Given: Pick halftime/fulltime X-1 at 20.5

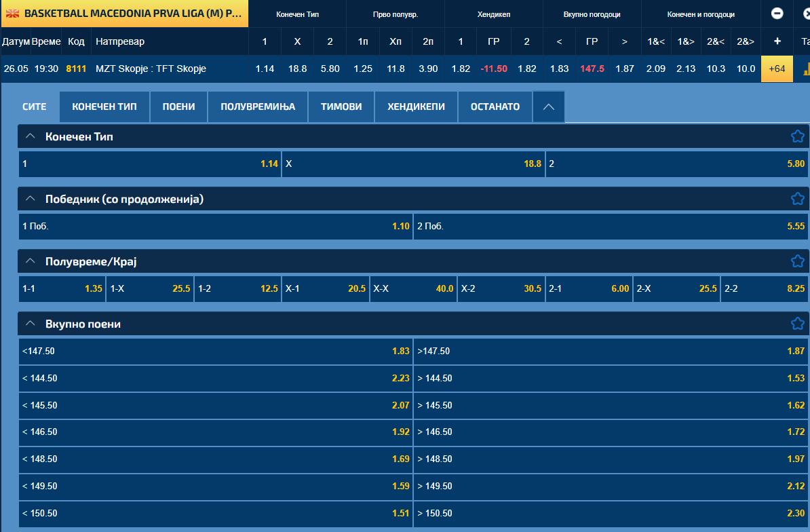Looking at the screenshot, I should click(326, 288).
